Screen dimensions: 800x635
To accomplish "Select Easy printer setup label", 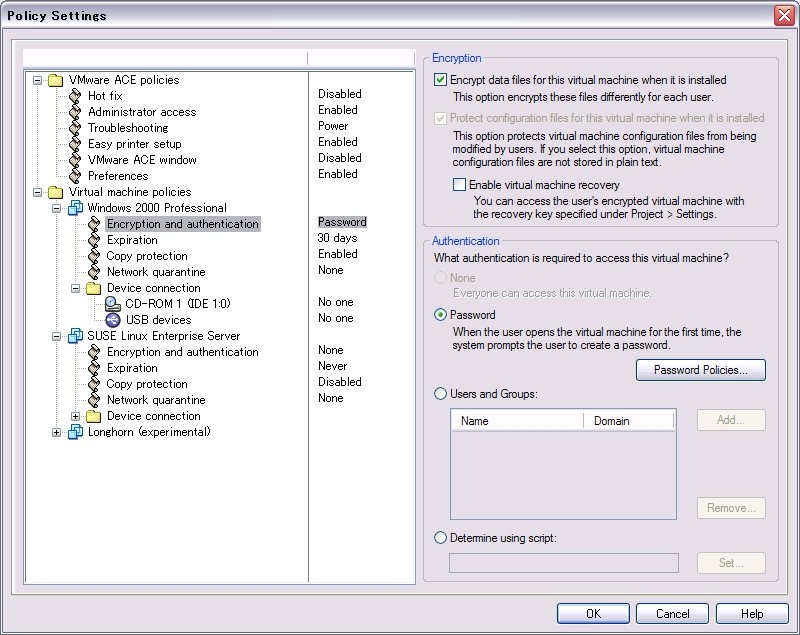I will pos(135,144).
